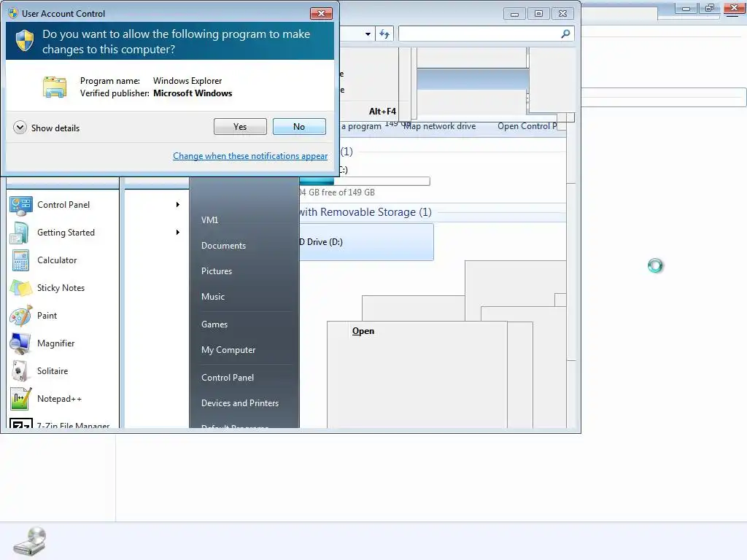Open VM1 user folder in Start menu
This screenshot has height=560, width=747.
[x=209, y=220]
